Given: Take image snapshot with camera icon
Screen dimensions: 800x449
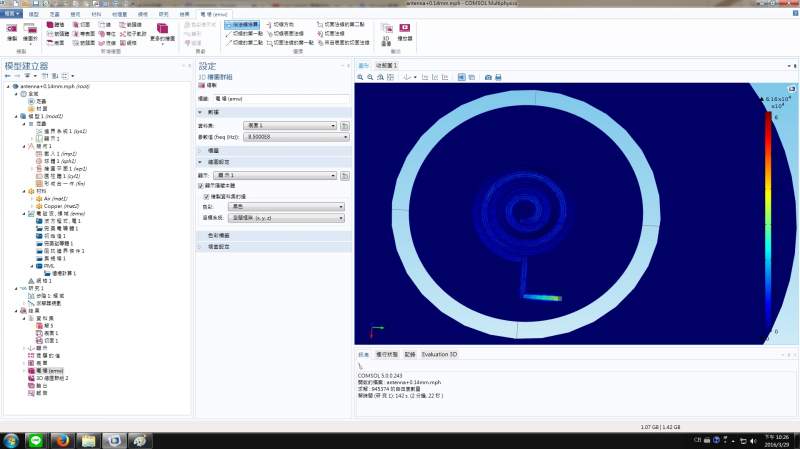Looking at the screenshot, I should coord(488,77).
